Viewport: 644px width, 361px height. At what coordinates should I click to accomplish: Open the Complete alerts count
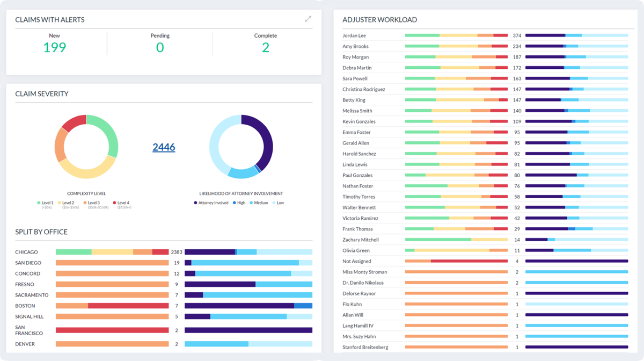tap(266, 47)
